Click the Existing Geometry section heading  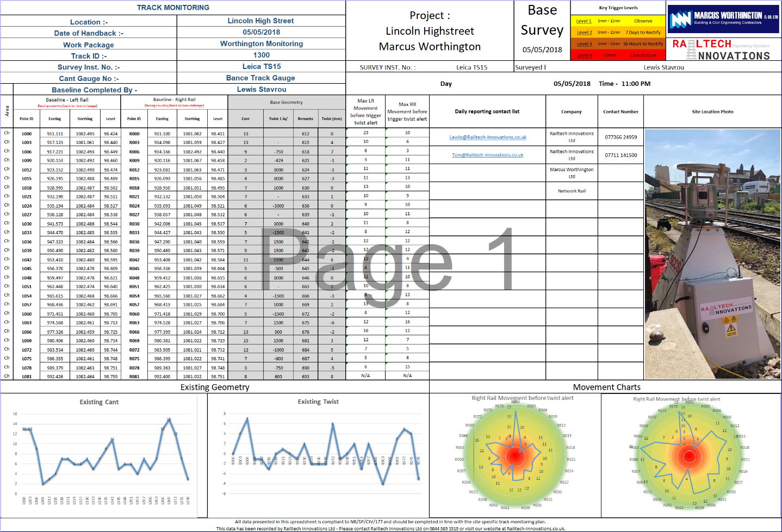pyautogui.click(x=215, y=387)
